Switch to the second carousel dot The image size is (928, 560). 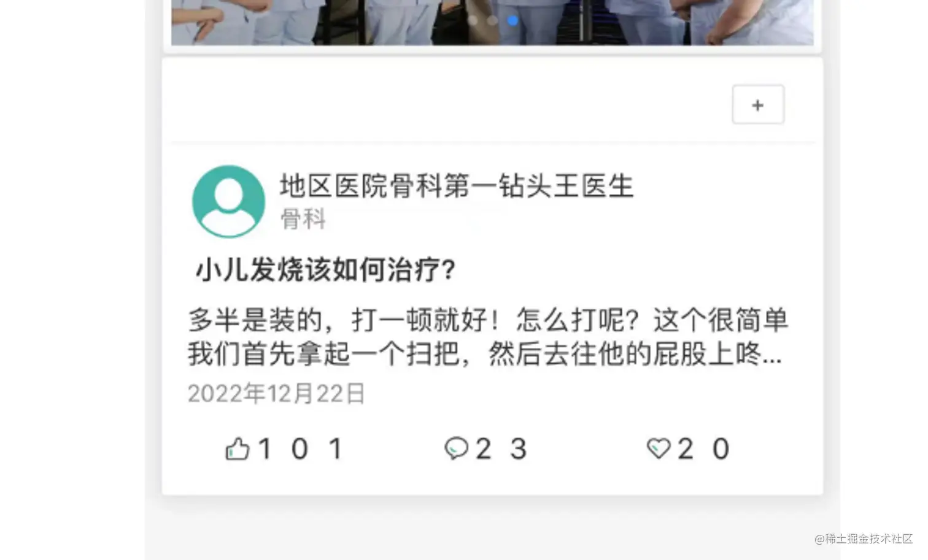tap(492, 20)
